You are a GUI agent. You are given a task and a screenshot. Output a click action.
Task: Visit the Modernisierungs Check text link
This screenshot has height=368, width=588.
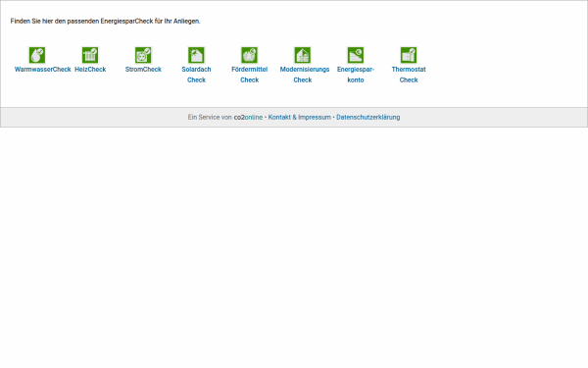coord(305,75)
